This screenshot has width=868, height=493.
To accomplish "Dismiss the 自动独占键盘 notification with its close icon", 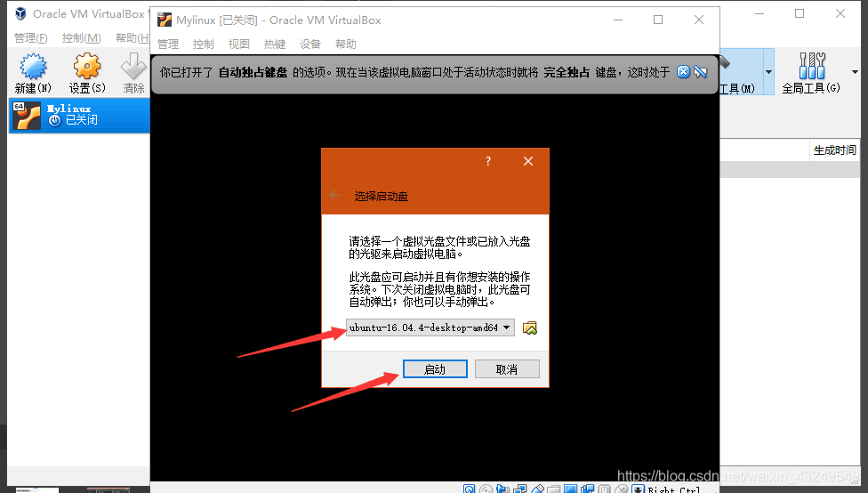I will pos(683,72).
